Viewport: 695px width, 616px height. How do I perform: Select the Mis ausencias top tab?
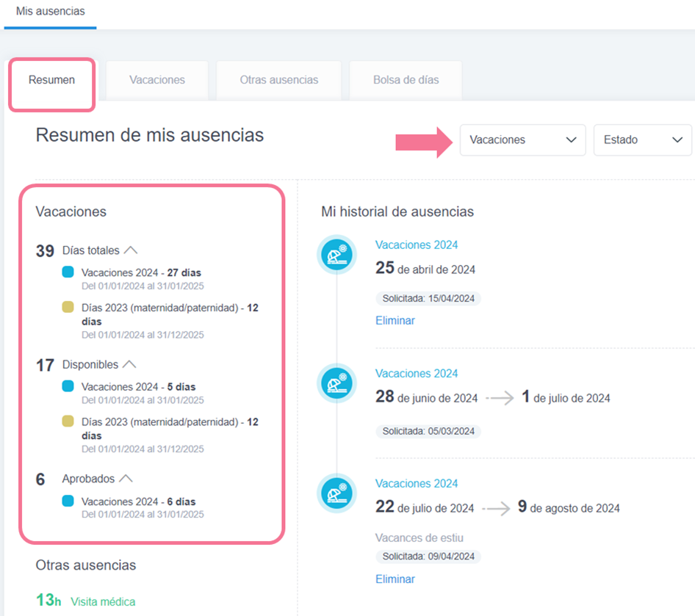(x=50, y=12)
